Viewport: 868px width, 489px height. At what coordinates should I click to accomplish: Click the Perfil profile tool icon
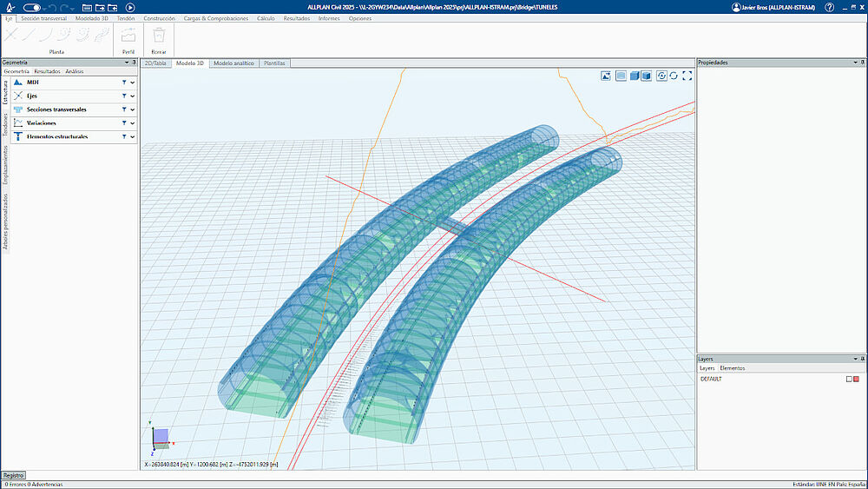click(x=128, y=36)
